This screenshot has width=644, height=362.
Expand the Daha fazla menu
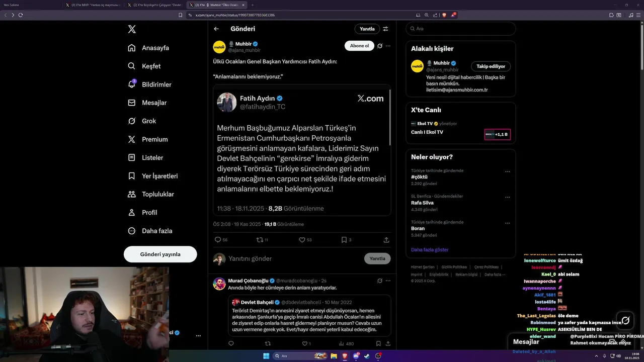click(150, 231)
